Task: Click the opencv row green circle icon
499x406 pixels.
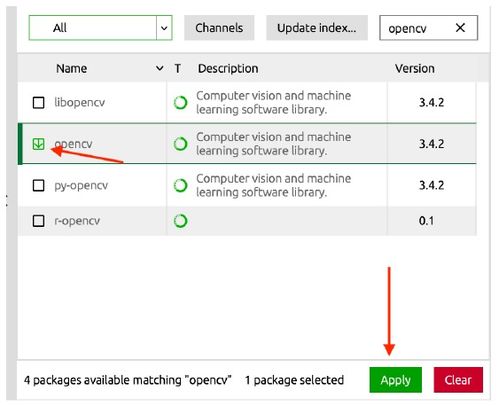Action: (x=180, y=144)
